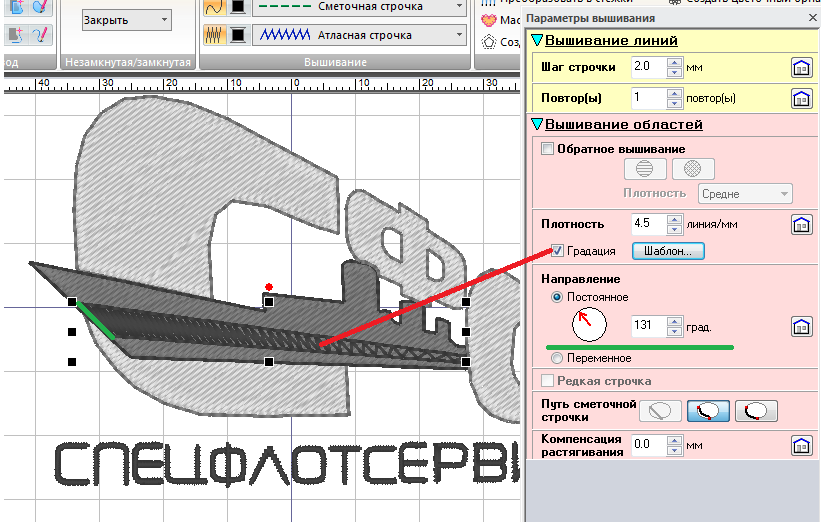Click the Плотность 4.5 value field
The height and width of the screenshot is (524, 821).
tap(649, 224)
